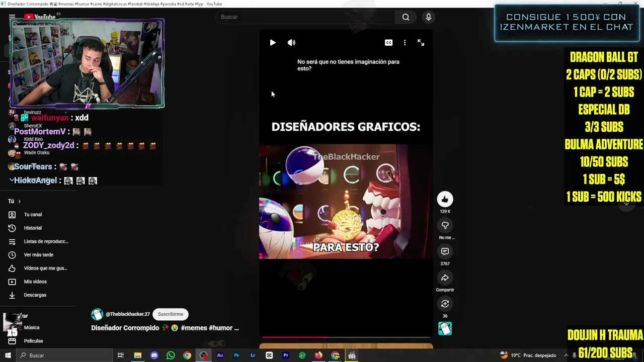Mute the Short's volume
Screen dimensions: 644x362
tap(291, 43)
